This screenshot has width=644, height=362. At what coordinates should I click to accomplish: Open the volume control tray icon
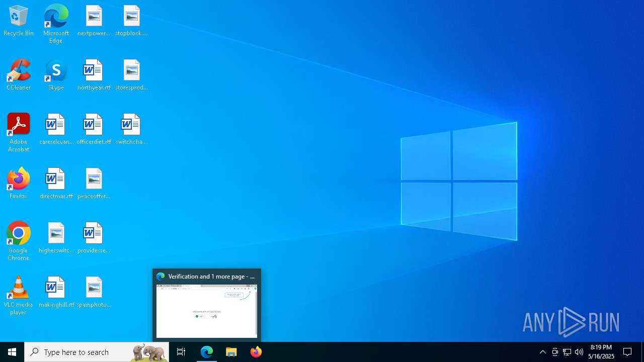point(579,352)
